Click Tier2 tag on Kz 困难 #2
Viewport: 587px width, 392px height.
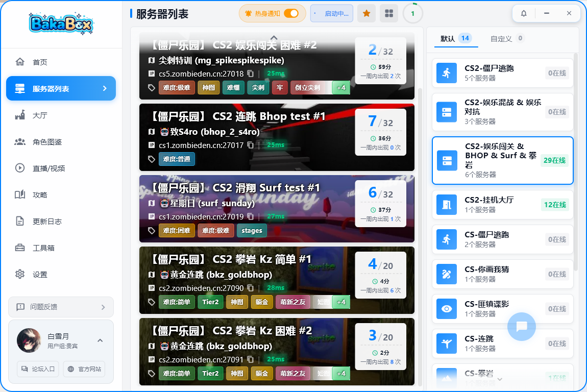(210, 373)
